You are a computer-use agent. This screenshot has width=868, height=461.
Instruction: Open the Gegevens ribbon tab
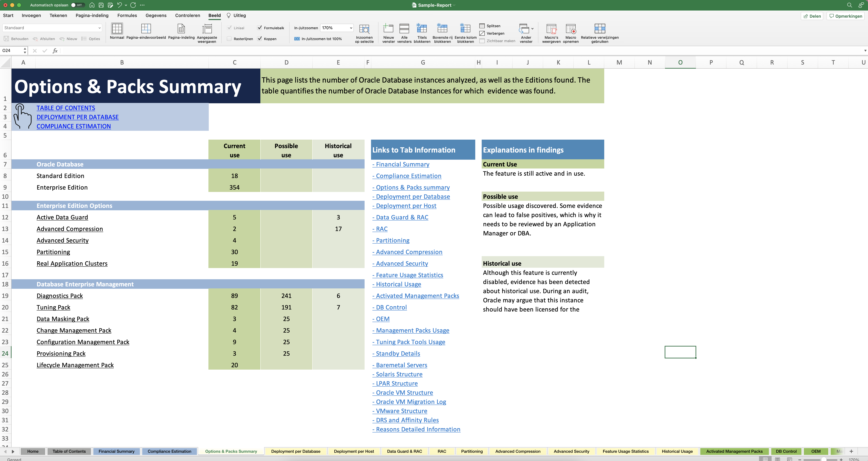pyautogui.click(x=156, y=15)
